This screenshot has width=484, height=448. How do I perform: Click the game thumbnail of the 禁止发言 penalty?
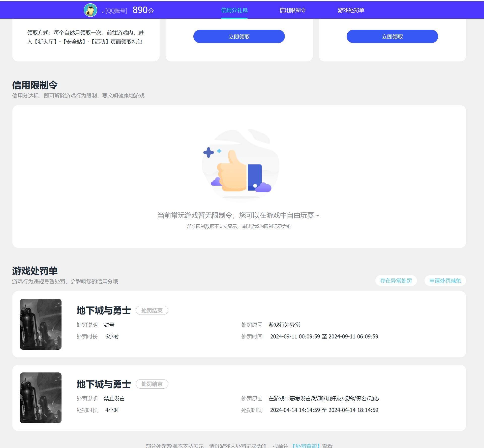point(41,398)
